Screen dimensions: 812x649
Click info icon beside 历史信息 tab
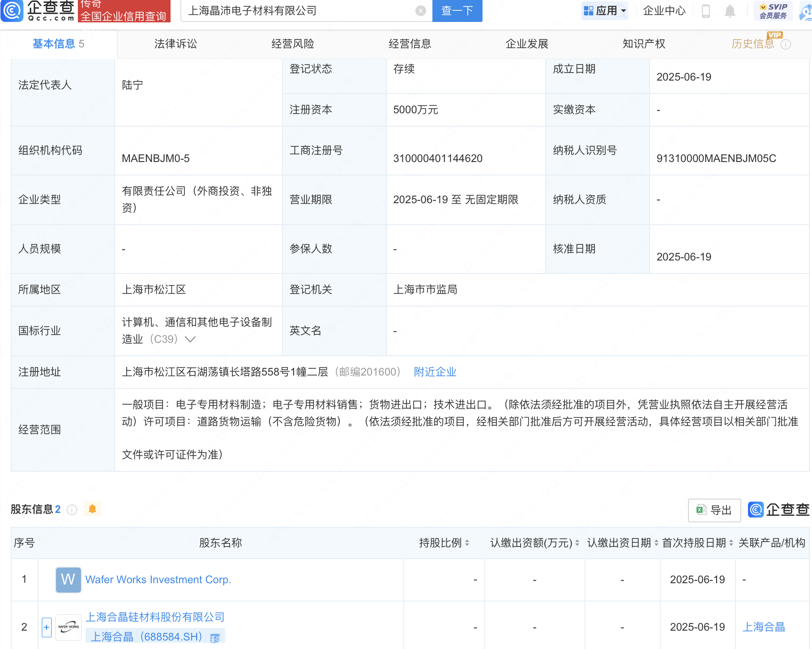tap(786, 44)
